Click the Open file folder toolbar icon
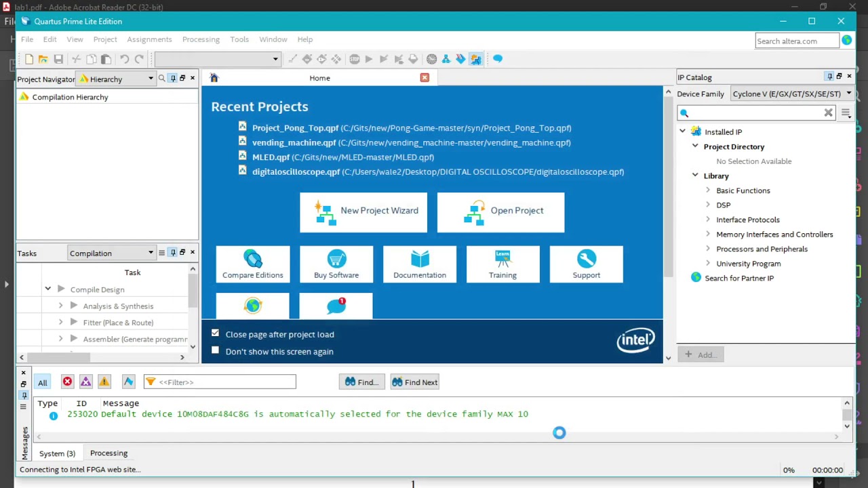The image size is (868, 488). pyautogui.click(x=43, y=60)
